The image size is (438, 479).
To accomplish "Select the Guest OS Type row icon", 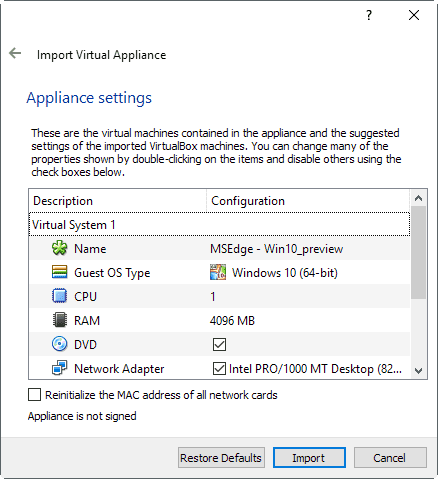I will pyautogui.click(x=60, y=272).
